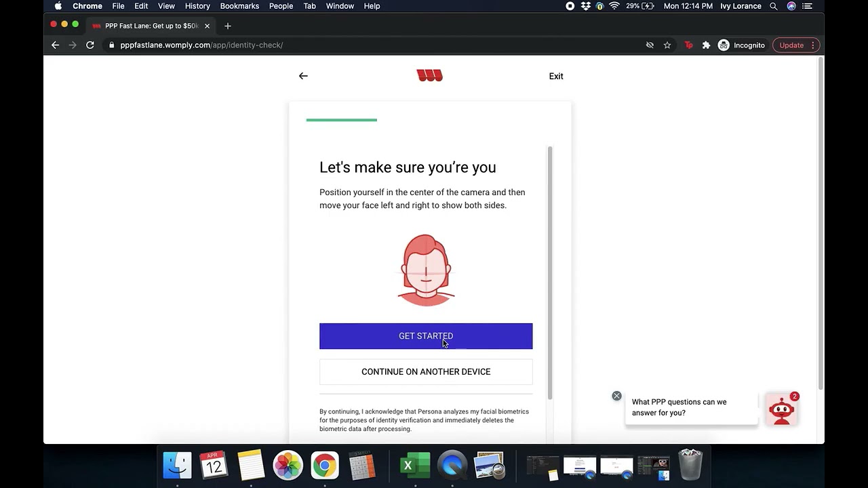
Task: Open the Chrome application menu
Action: click(87, 6)
